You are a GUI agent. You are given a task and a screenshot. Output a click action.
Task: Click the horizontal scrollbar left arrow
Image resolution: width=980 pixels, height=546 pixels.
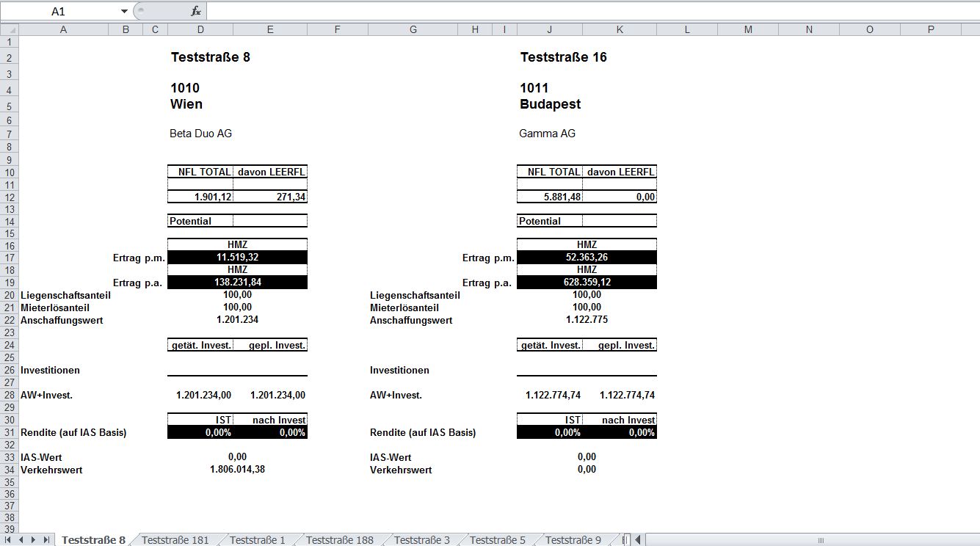pyautogui.click(x=639, y=540)
